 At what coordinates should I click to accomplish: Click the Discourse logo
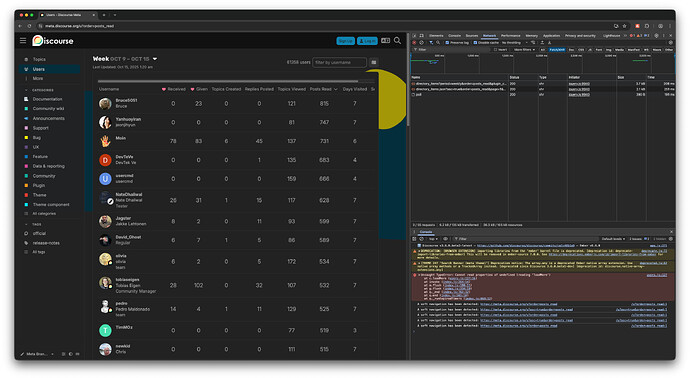(x=53, y=40)
